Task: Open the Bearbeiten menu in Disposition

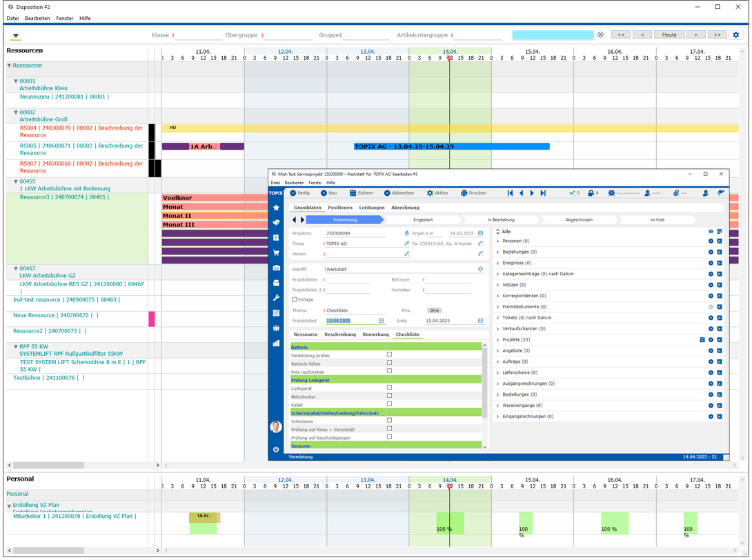Action: coord(37,18)
